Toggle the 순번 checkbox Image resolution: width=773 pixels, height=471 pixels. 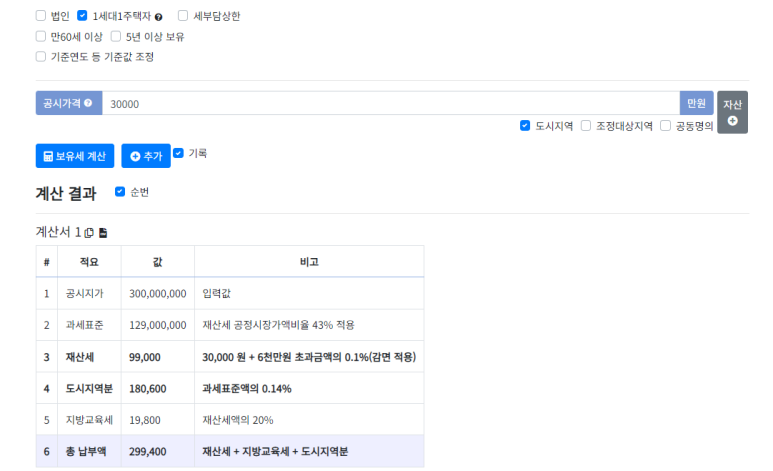point(120,192)
